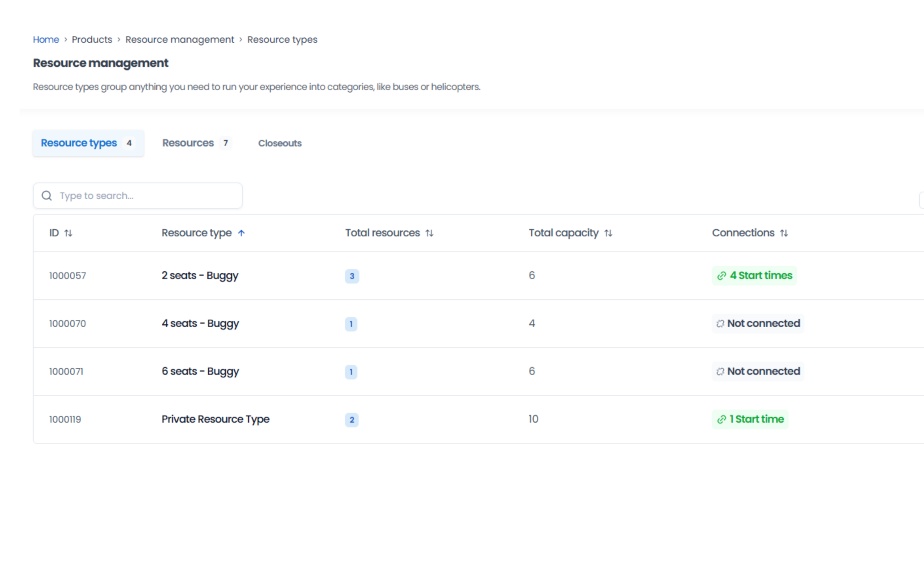Sort by Connections arrows icon
Viewport: 924px width, 567px height.
tap(784, 233)
